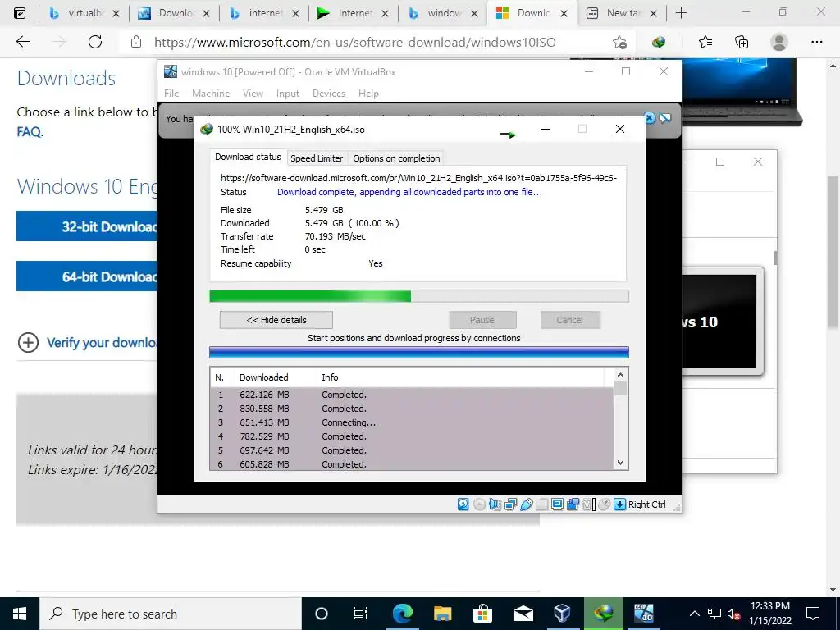Viewport: 840px width, 630px height.
Task: Open the Input menu in VirtualBox
Action: pos(288,94)
